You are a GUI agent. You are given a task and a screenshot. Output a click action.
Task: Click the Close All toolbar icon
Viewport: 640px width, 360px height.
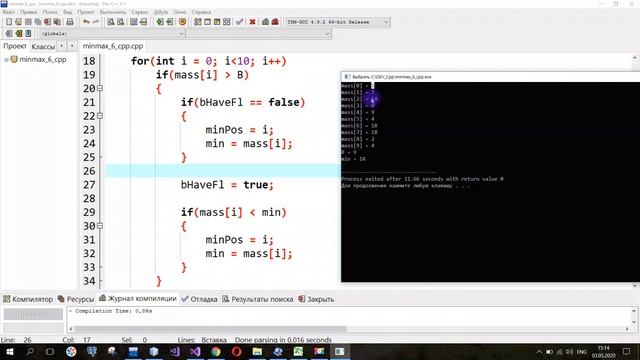click(x=58, y=22)
